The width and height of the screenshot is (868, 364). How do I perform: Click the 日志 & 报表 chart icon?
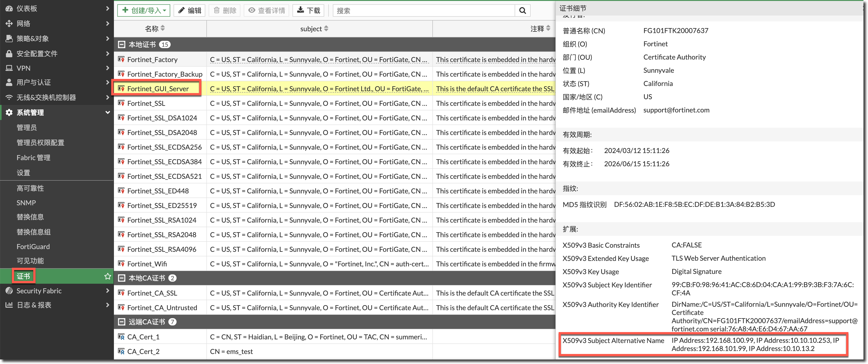[x=9, y=305]
